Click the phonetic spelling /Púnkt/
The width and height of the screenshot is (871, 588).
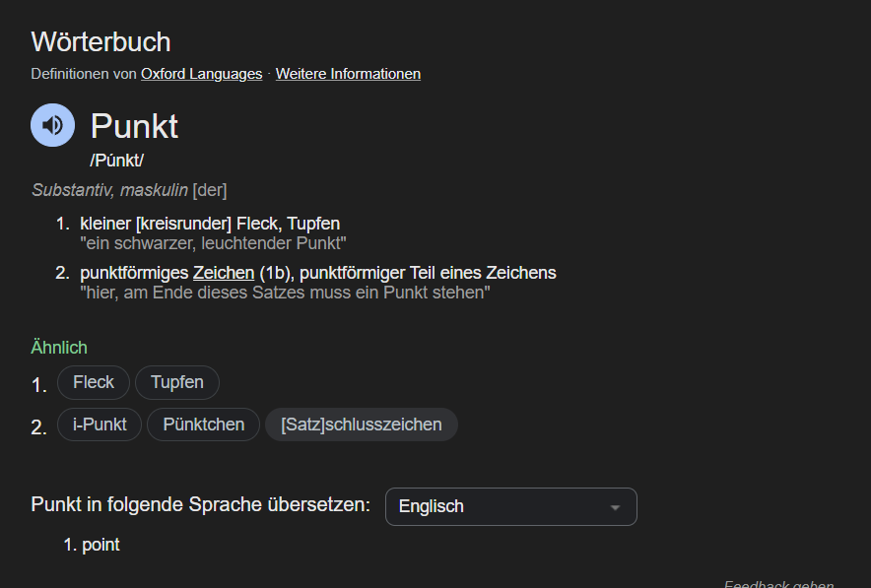tap(116, 161)
